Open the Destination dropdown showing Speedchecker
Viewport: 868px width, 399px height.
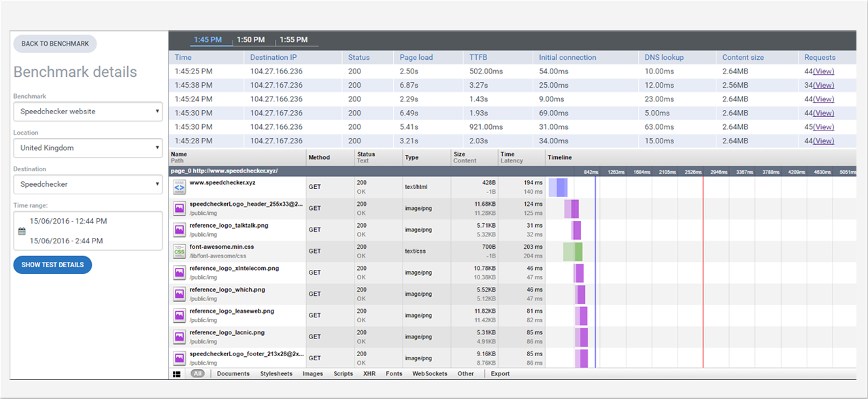click(88, 184)
